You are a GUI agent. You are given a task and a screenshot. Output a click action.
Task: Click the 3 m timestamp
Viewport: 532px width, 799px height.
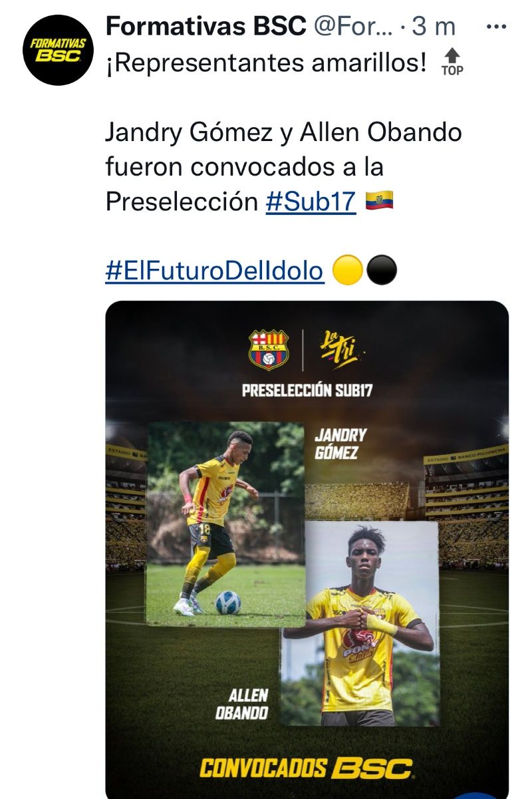434,27
